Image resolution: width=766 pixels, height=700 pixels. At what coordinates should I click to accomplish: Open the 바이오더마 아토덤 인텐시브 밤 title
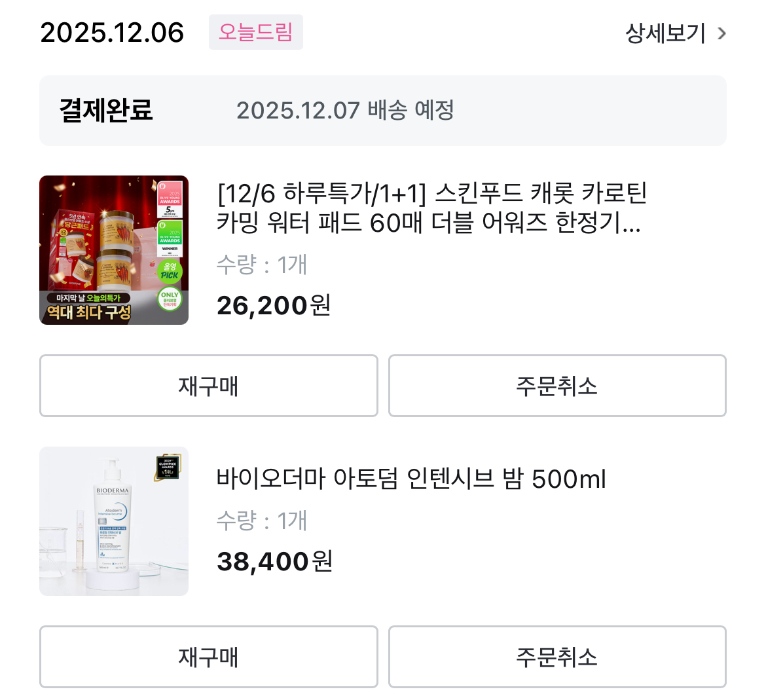[x=411, y=479]
